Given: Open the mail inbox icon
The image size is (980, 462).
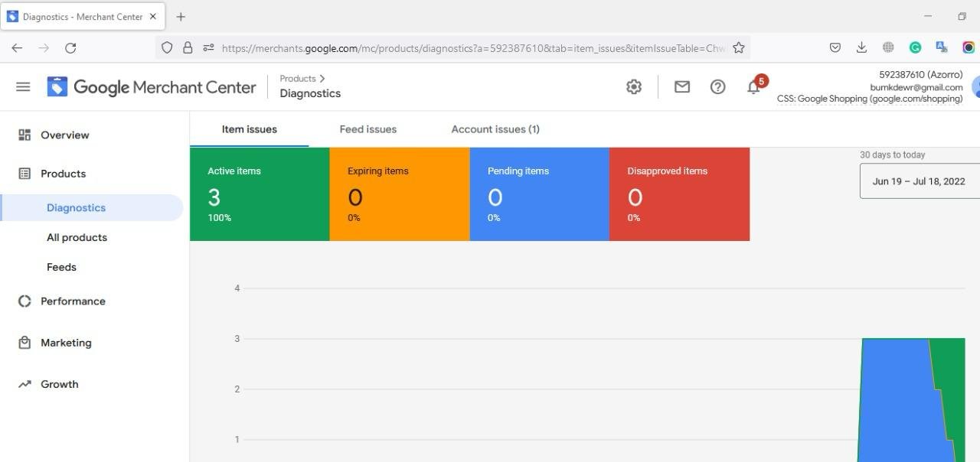Looking at the screenshot, I should click(682, 87).
